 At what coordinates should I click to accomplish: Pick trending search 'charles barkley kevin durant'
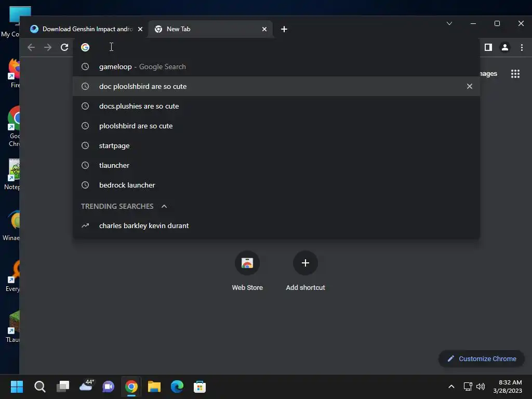point(276,225)
